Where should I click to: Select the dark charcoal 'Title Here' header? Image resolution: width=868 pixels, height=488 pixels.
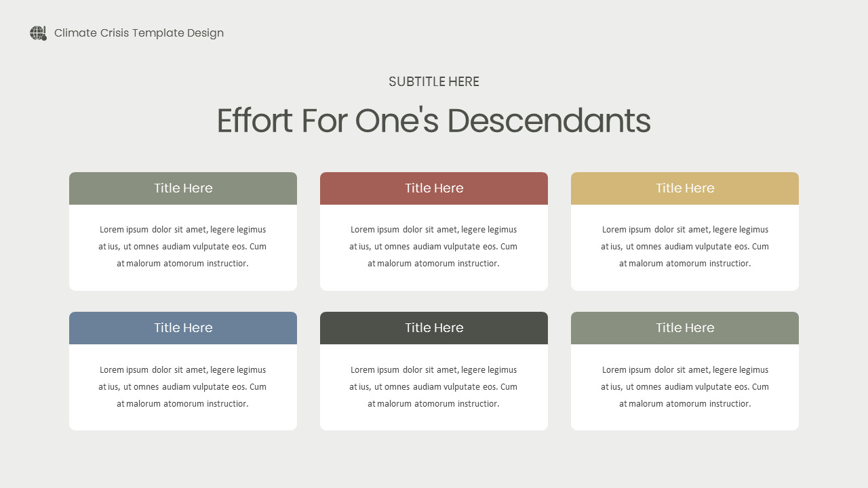click(434, 328)
